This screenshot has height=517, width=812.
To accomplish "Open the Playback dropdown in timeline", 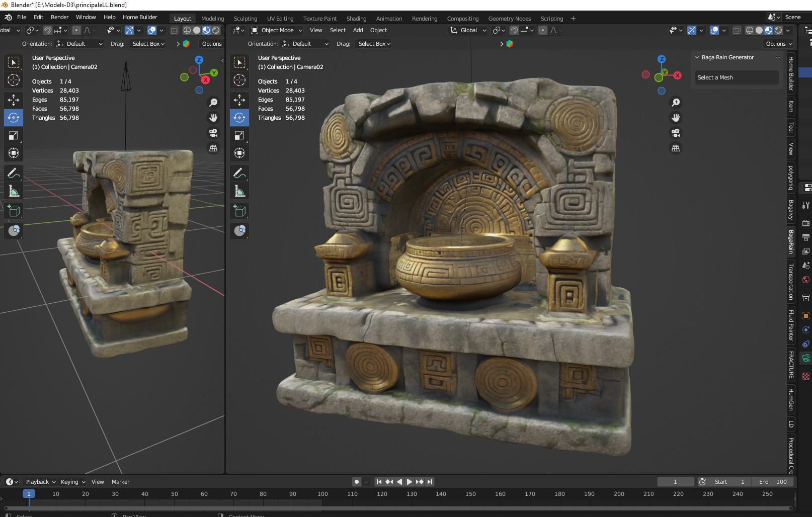I will coord(41,482).
